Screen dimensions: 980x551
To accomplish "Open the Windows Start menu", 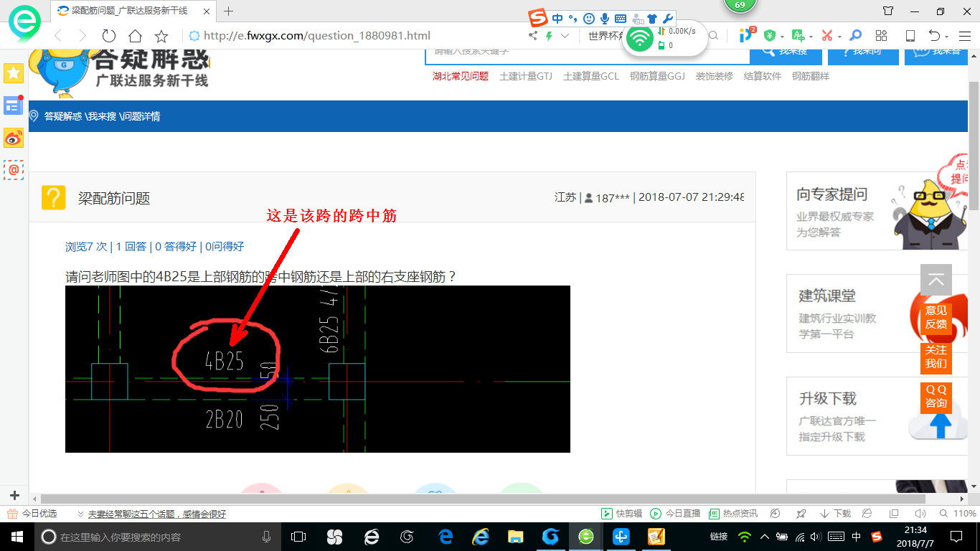I will click(16, 537).
